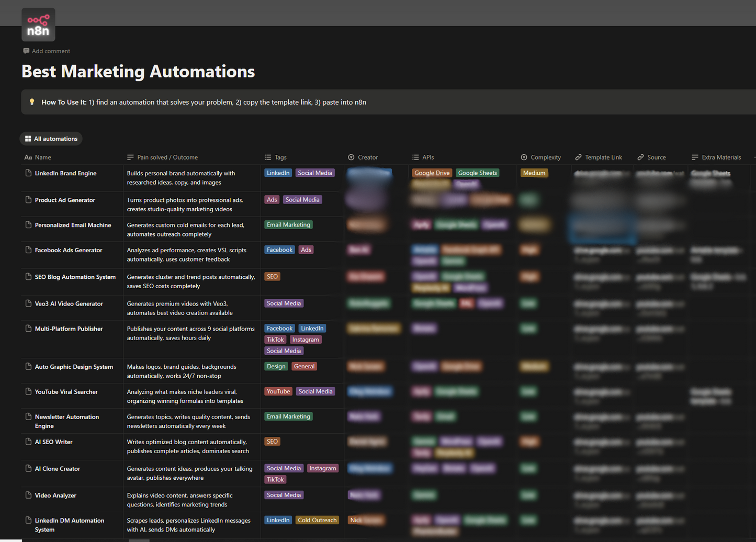The height and width of the screenshot is (542, 756).
Task: Select the "Medium" complexity tag for LinkedIn Brand Engine
Action: pos(534,173)
